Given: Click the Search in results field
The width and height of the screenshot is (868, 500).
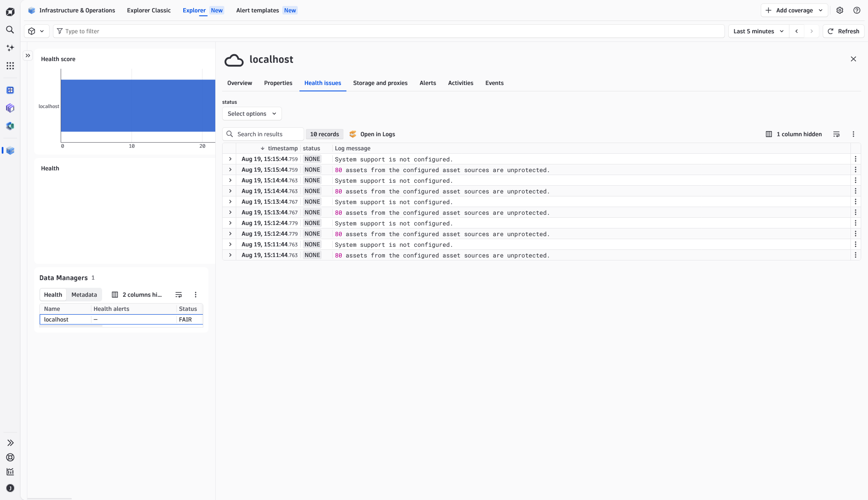Looking at the screenshot, I should pos(263,134).
